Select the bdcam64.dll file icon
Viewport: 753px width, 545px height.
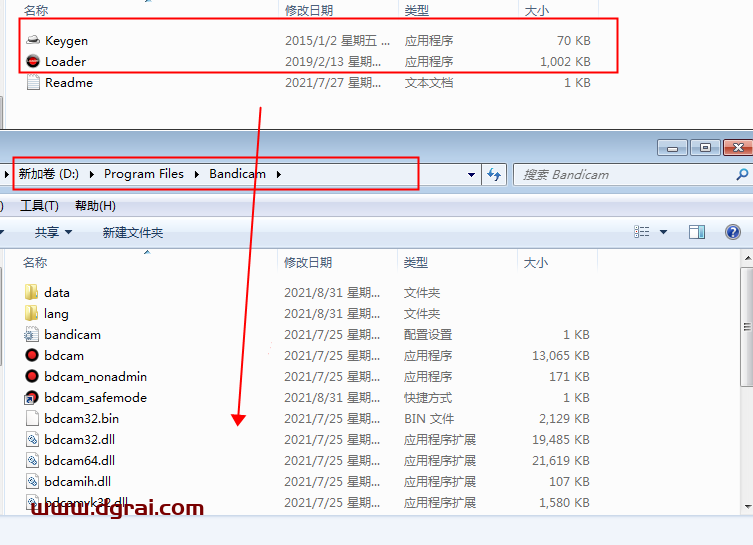pyautogui.click(x=32, y=460)
